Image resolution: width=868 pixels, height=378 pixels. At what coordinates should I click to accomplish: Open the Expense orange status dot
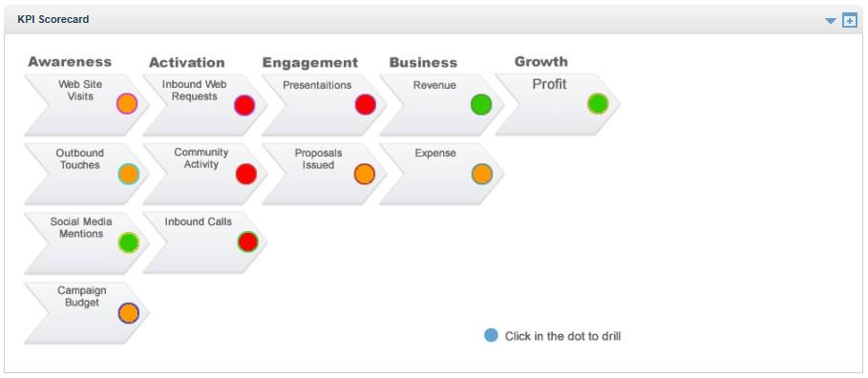click(x=481, y=174)
